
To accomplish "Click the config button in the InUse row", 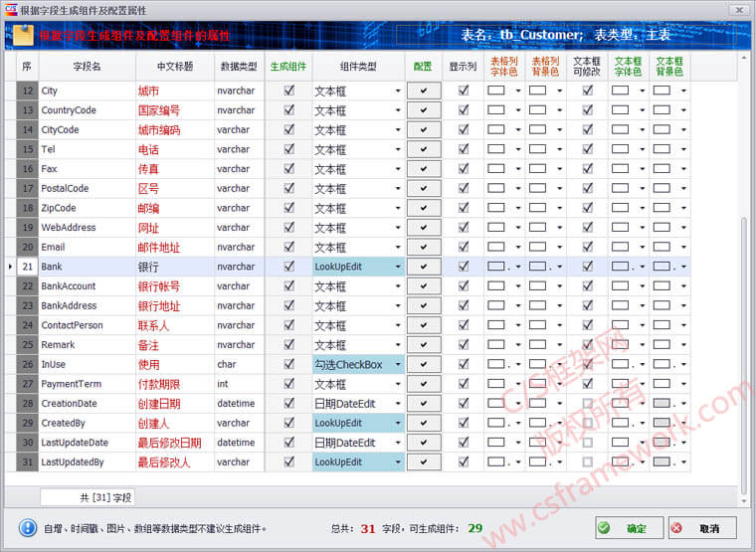I will pyautogui.click(x=424, y=364).
